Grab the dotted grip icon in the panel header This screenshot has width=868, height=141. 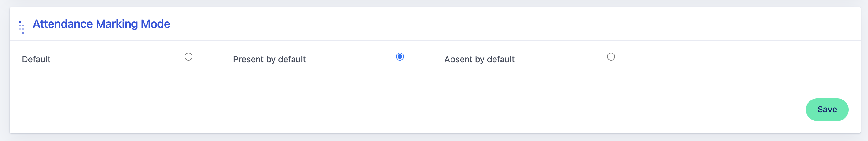pyautogui.click(x=22, y=27)
